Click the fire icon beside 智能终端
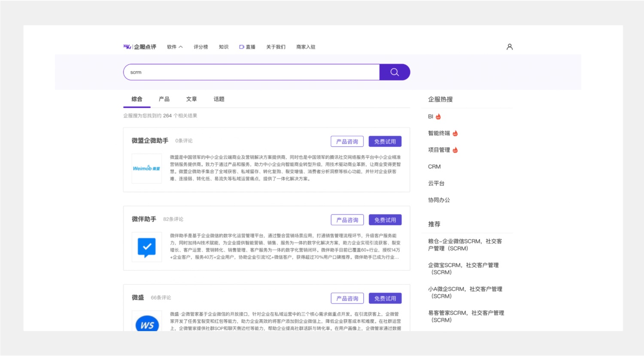644x356 pixels. click(x=455, y=133)
